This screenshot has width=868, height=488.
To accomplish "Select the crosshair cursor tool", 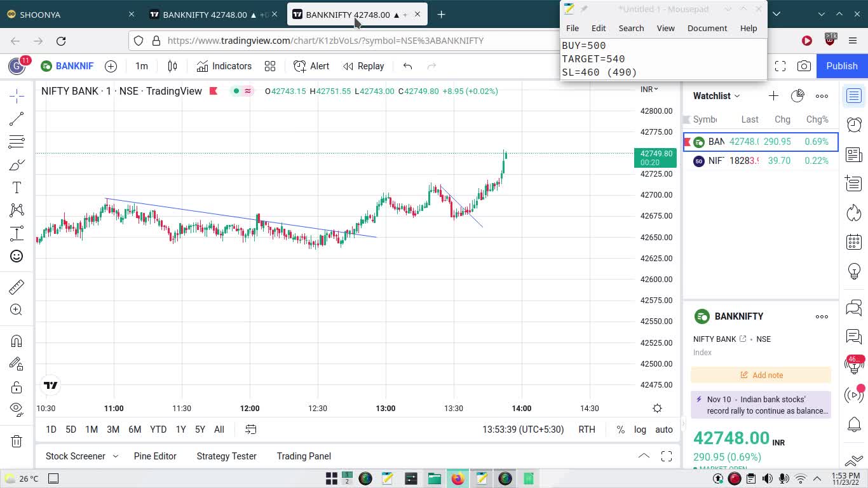I will pos(17,96).
